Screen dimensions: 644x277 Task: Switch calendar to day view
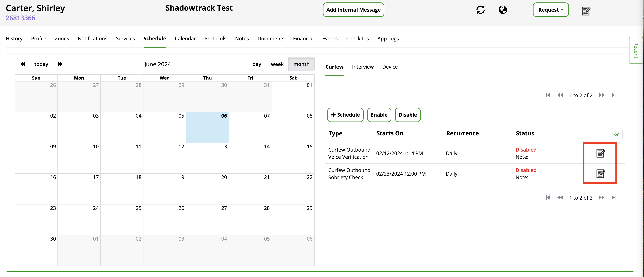point(257,64)
